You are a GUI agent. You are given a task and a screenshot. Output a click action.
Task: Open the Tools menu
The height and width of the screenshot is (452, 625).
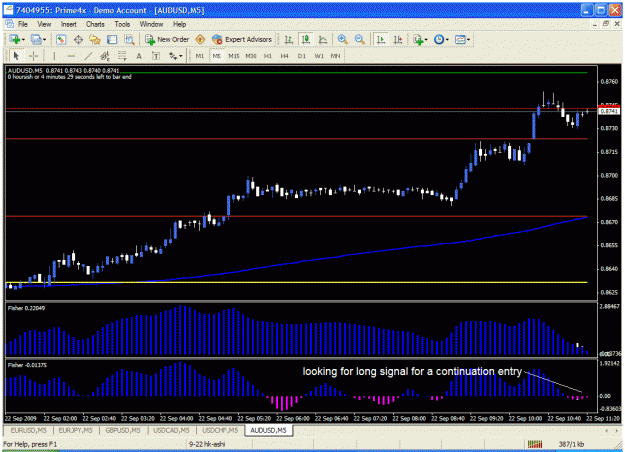coord(122,24)
